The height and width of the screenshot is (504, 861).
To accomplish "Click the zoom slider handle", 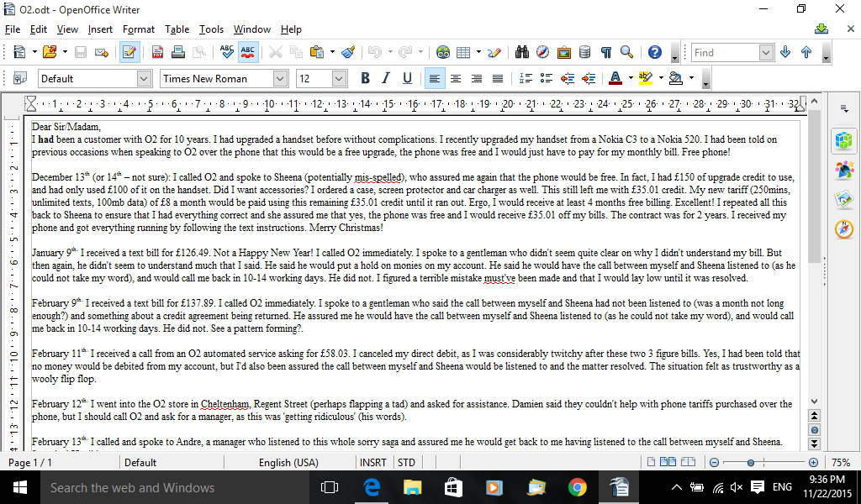I will coord(751,462).
